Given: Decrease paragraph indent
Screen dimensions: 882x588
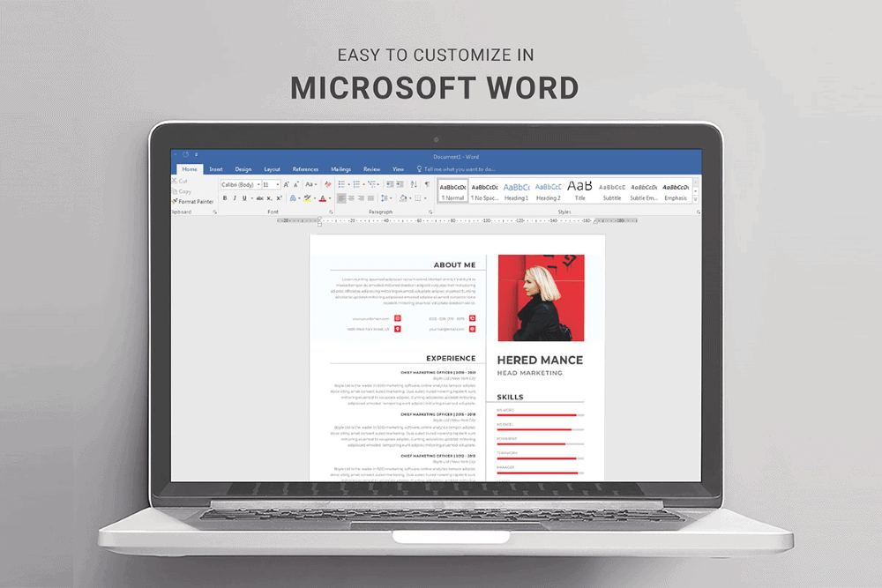Looking at the screenshot, I should (390, 184).
